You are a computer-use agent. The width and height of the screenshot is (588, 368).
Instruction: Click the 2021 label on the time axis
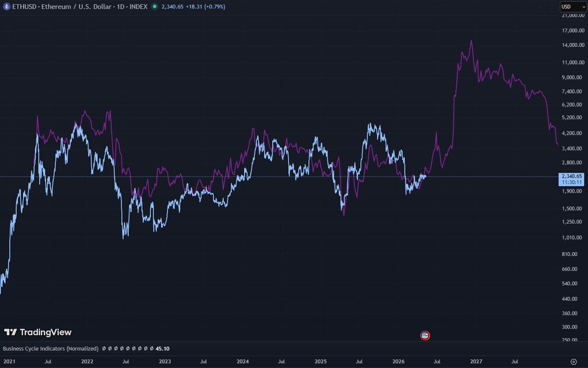[x=9, y=362]
